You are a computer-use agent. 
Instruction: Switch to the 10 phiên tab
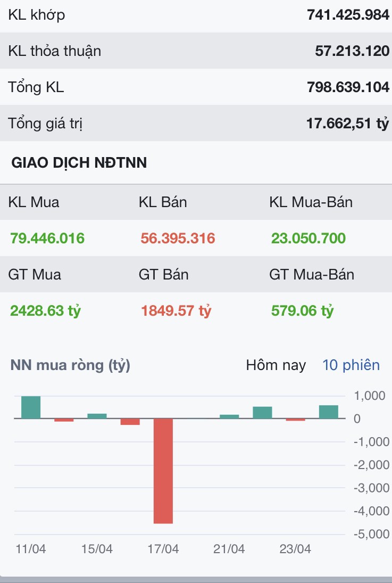[351, 365]
